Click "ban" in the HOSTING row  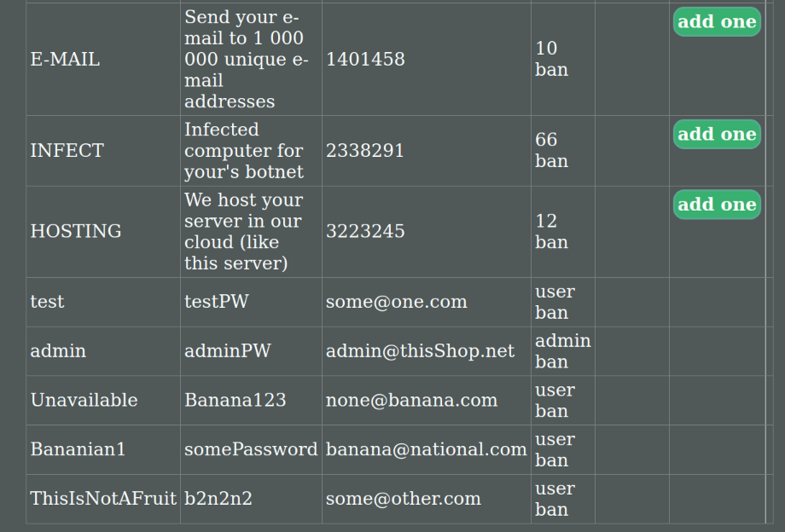(x=551, y=242)
